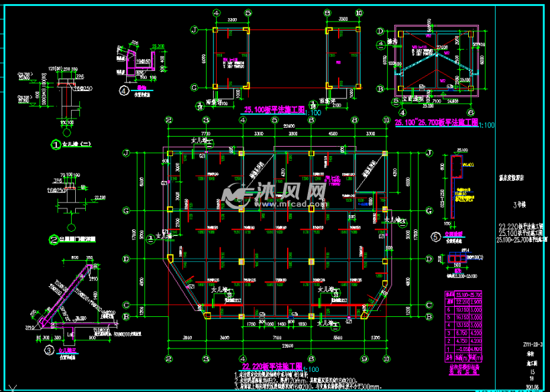Select grid bubble D on the roof plan

tap(380, 31)
